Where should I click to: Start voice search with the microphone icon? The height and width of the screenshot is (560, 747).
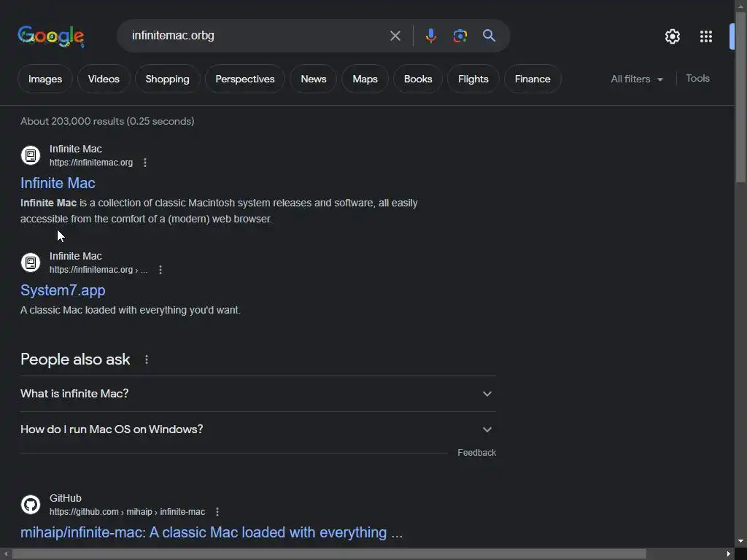[x=430, y=36]
